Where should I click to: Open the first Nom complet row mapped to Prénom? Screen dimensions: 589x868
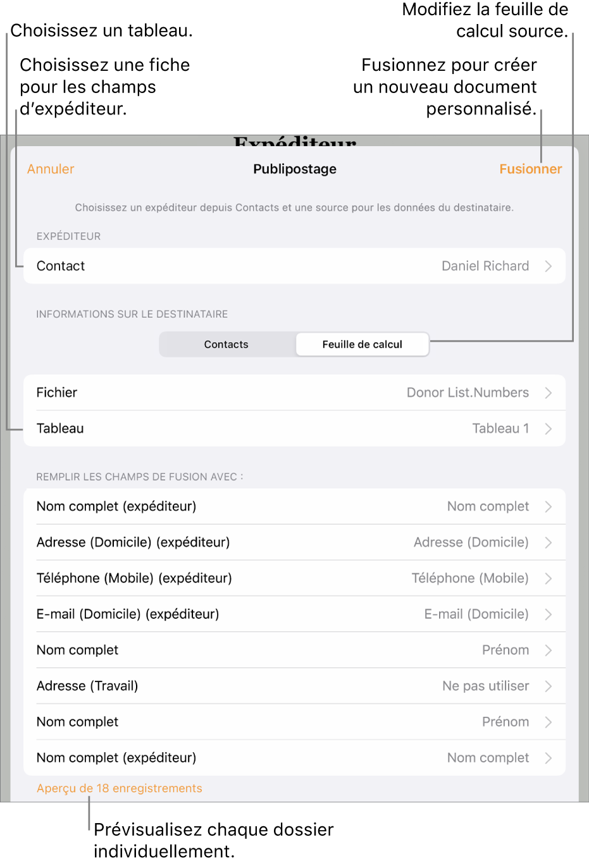click(x=549, y=649)
